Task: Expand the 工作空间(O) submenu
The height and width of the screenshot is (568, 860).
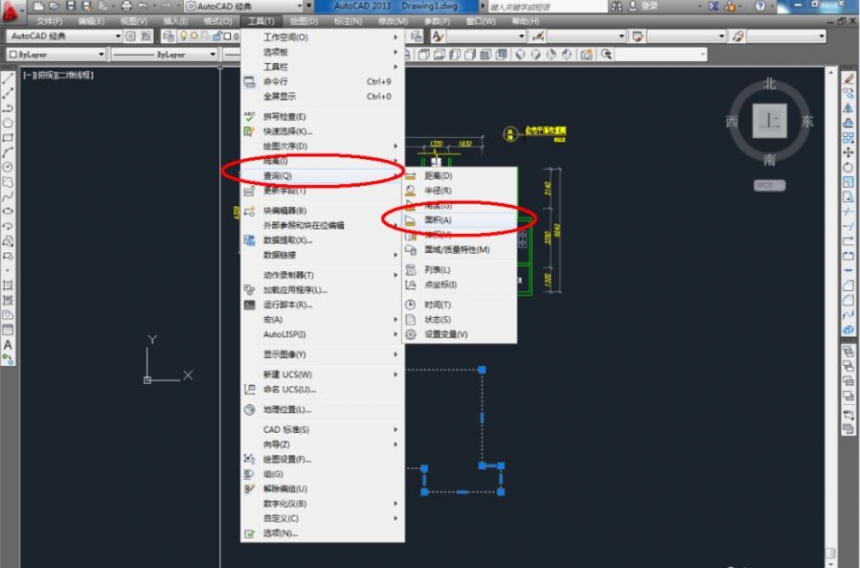Action: (x=322, y=37)
